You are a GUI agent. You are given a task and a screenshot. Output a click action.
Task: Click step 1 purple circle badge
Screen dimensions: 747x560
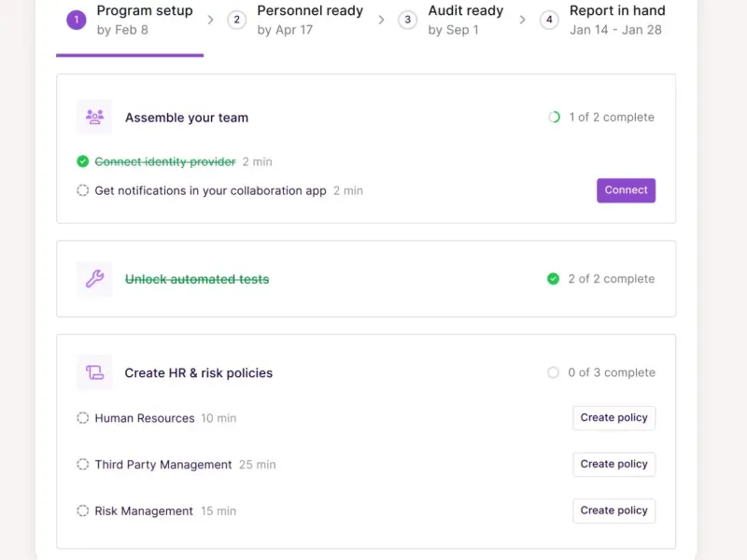point(77,20)
